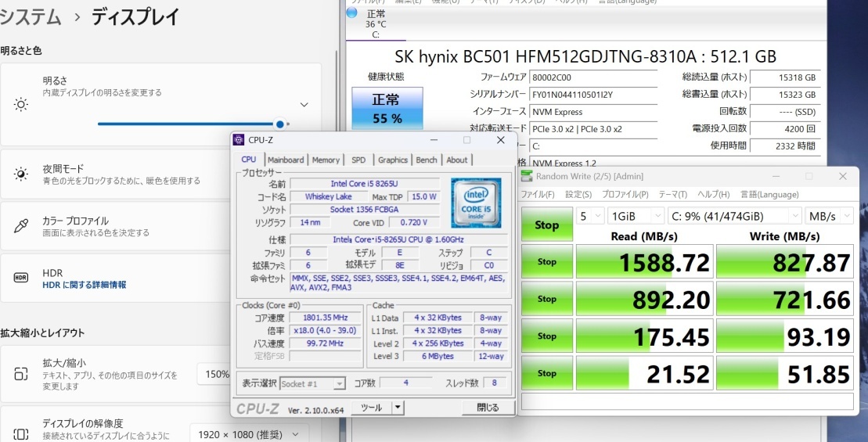Click the CPU-Z title bar app icon
The image size is (868, 442).
[239, 140]
